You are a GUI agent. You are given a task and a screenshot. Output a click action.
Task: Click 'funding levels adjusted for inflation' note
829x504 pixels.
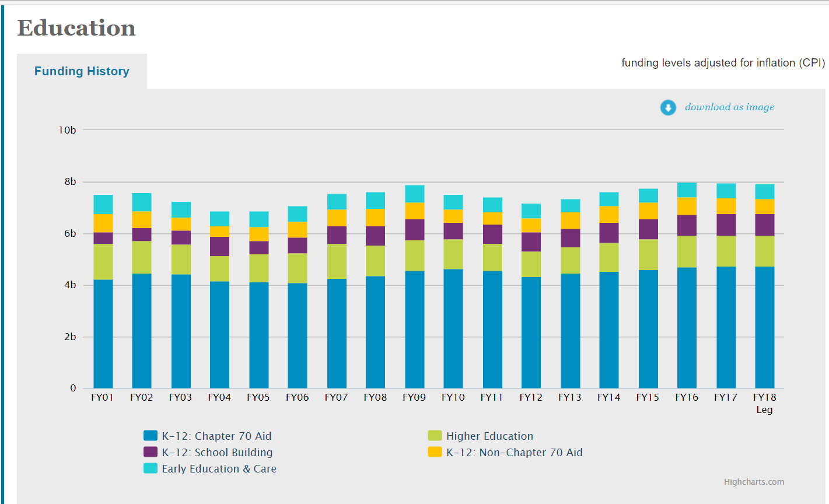tap(723, 62)
